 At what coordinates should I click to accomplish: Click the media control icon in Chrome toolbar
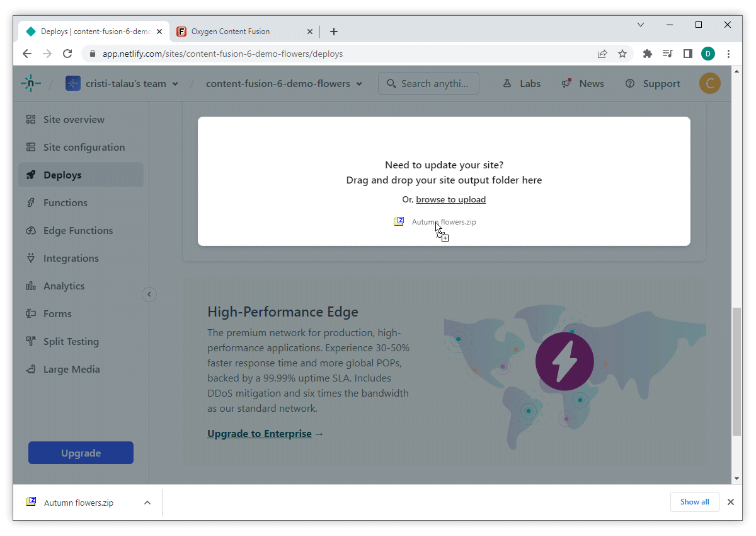668,54
